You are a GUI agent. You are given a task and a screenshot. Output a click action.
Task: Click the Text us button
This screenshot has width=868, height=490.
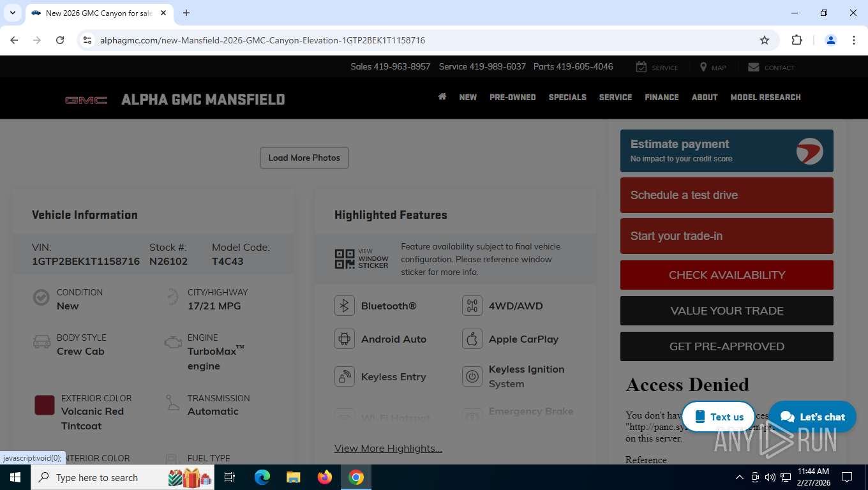719,417
